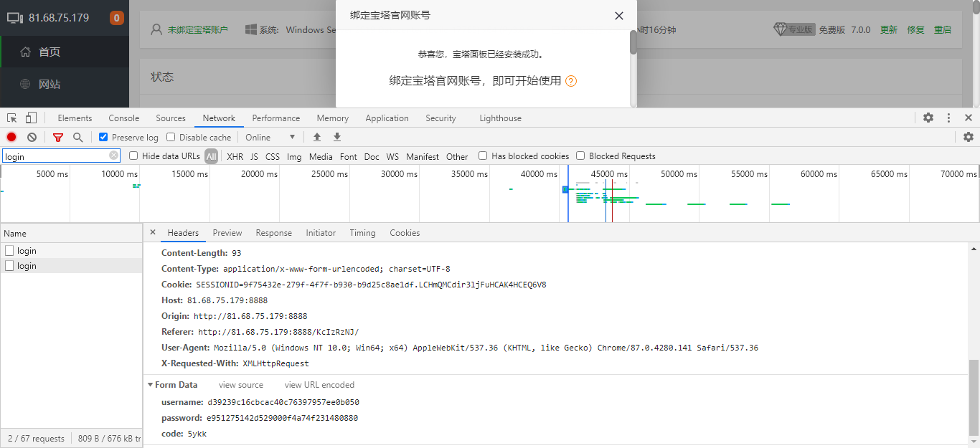The image size is (980, 448).
Task: Open the Cookies detail tab
Action: pos(405,233)
